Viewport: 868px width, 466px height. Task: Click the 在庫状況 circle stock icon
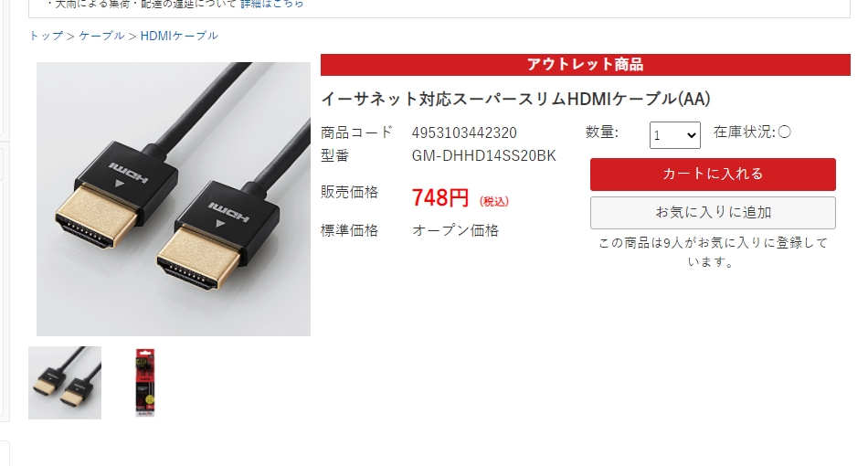pyautogui.click(x=784, y=132)
